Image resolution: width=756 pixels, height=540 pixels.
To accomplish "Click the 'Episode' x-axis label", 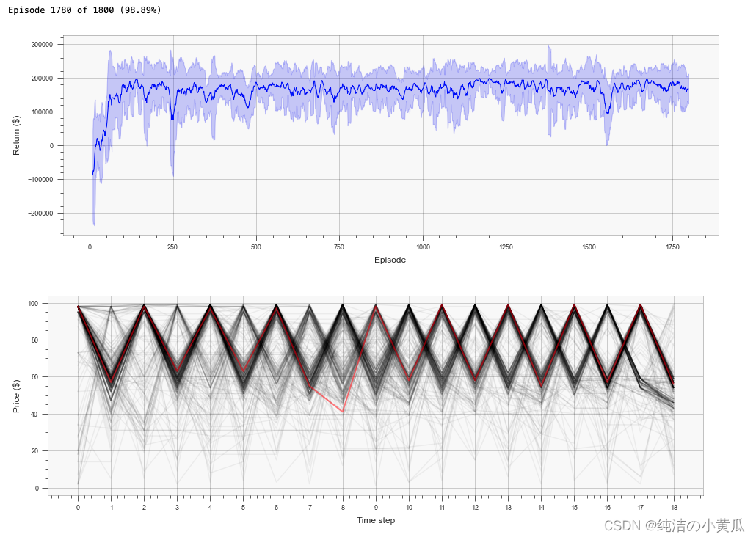I will coord(390,260).
